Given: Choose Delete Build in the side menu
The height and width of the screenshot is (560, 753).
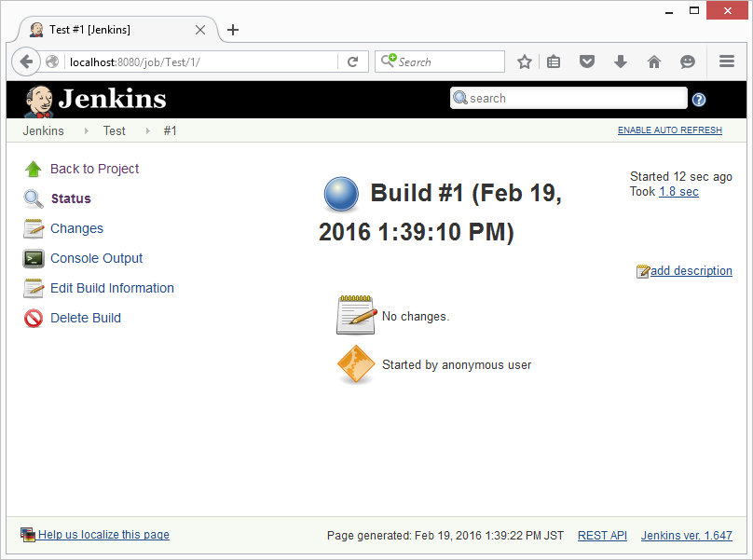Looking at the screenshot, I should click(86, 318).
